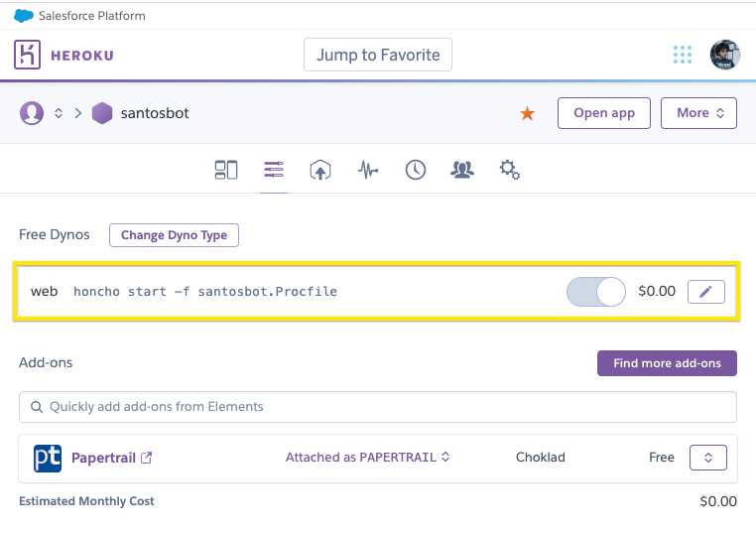The height and width of the screenshot is (537, 756).
Task: Click the add-ons search magnifier icon
Action: point(36,407)
